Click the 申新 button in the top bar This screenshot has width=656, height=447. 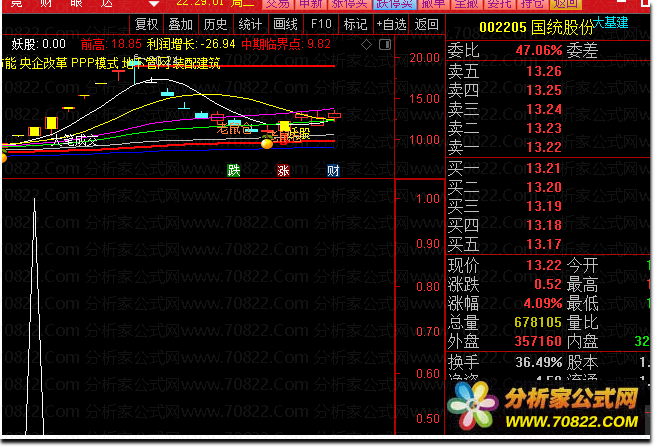click(x=311, y=4)
